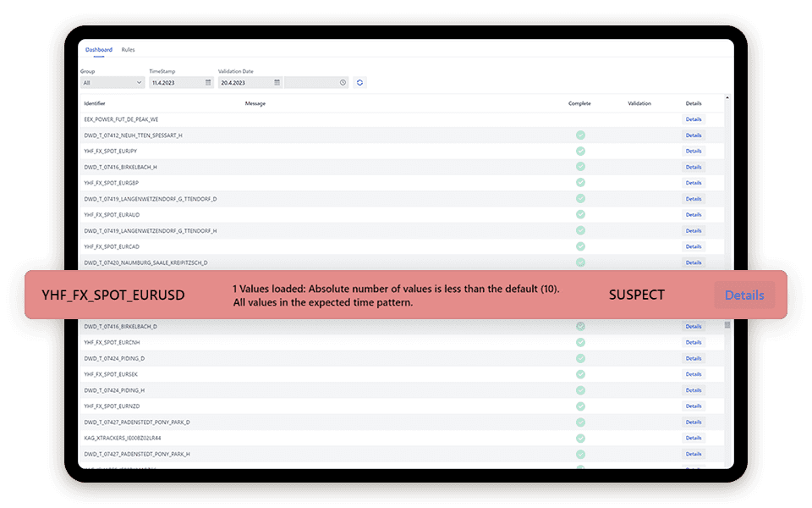Click the green checkmark for YHF_FX_SPOT_EURJPY
Viewport: 812px width, 508px height.
[x=580, y=151]
